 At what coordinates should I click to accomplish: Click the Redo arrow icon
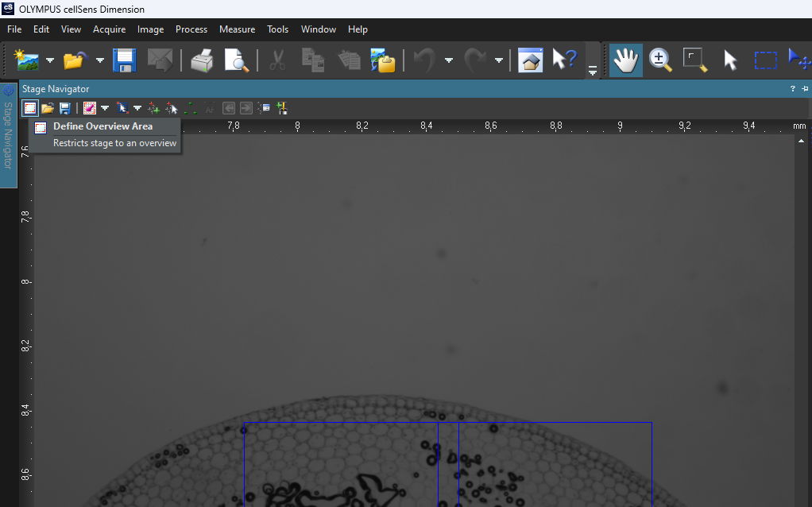tap(475, 60)
